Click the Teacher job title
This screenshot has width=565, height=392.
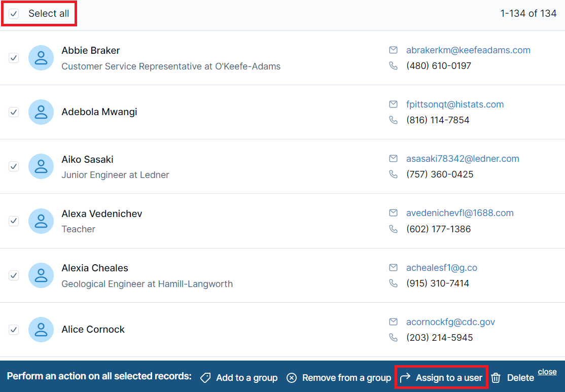pos(78,229)
